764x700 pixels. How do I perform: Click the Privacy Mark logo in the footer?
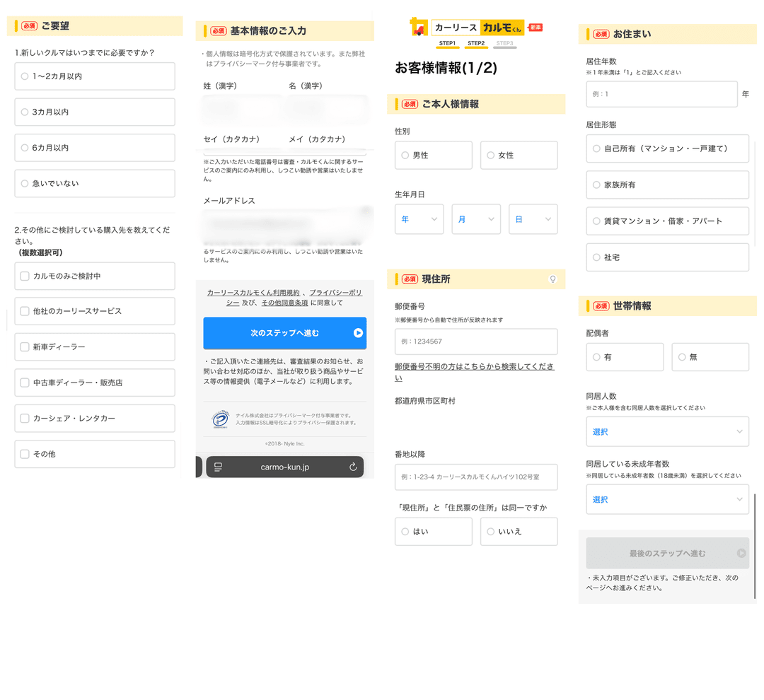pyautogui.click(x=221, y=419)
